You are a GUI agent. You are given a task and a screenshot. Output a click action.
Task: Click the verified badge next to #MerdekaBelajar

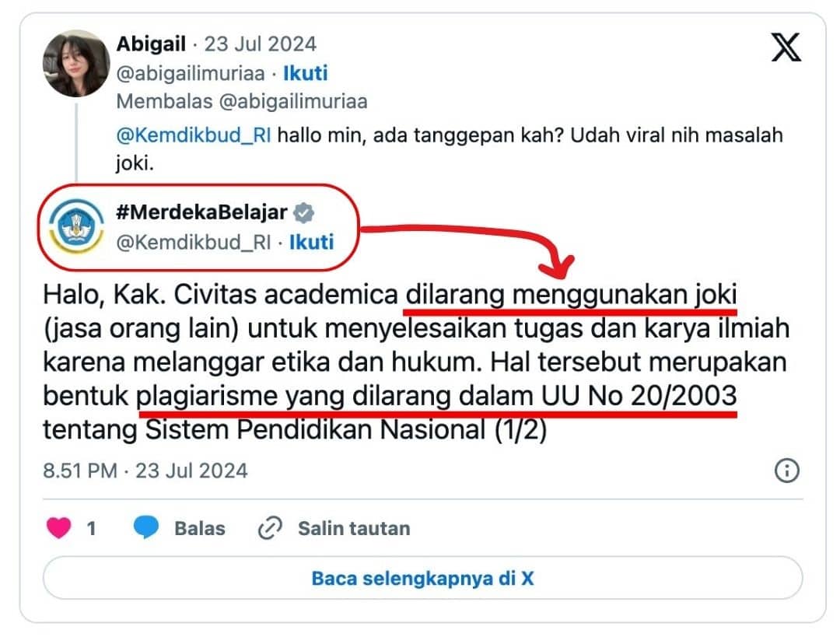click(x=304, y=212)
